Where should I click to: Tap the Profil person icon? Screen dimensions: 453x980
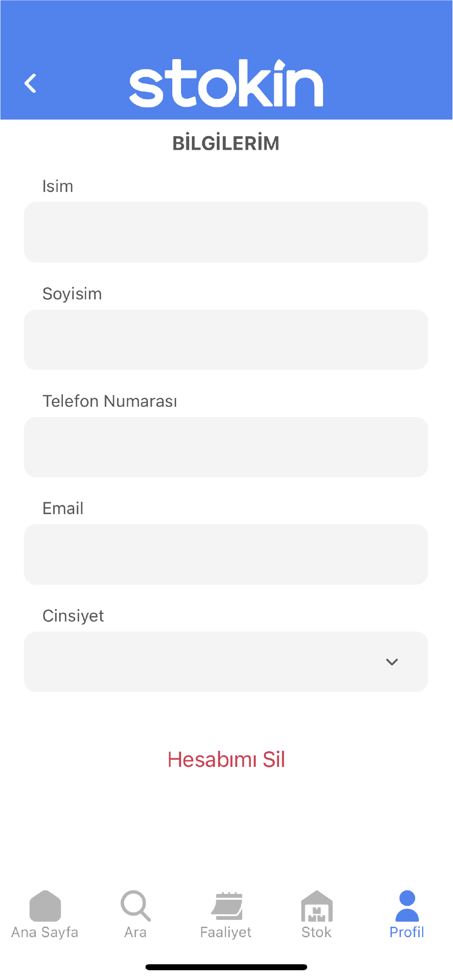pyautogui.click(x=407, y=906)
